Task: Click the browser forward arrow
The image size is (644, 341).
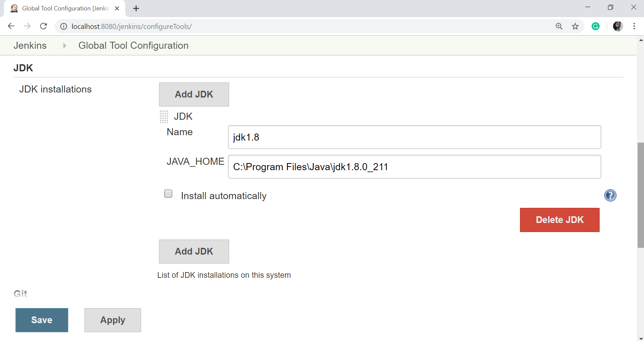Action: (27, 26)
